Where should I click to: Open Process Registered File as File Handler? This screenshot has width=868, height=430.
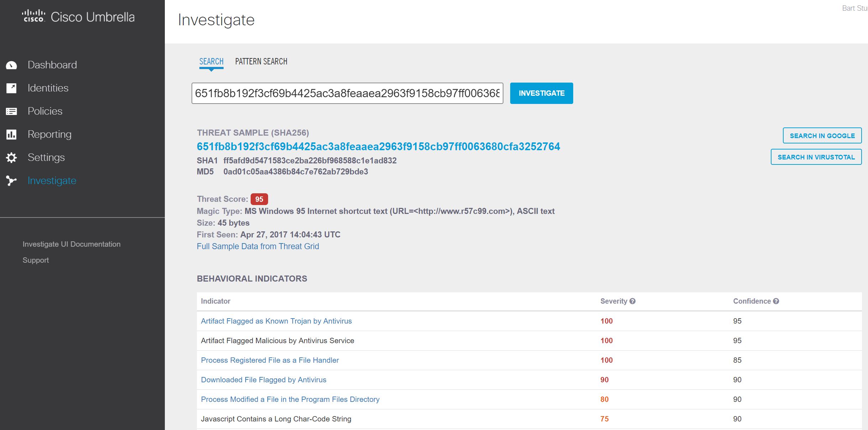pyautogui.click(x=270, y=360)
